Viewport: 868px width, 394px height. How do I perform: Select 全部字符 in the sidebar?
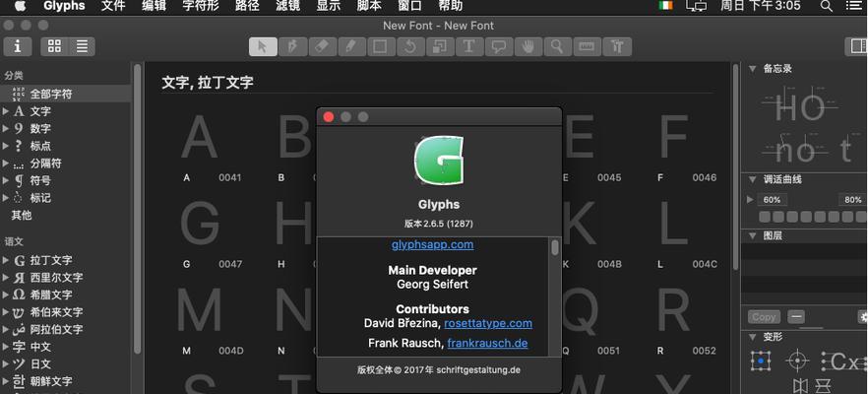66,95
